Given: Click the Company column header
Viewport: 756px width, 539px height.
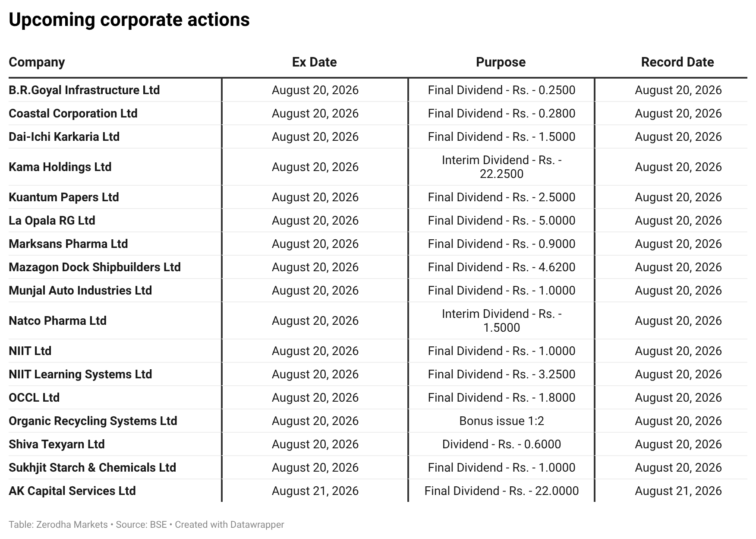Looking at the screenshot, I should 37,62.
